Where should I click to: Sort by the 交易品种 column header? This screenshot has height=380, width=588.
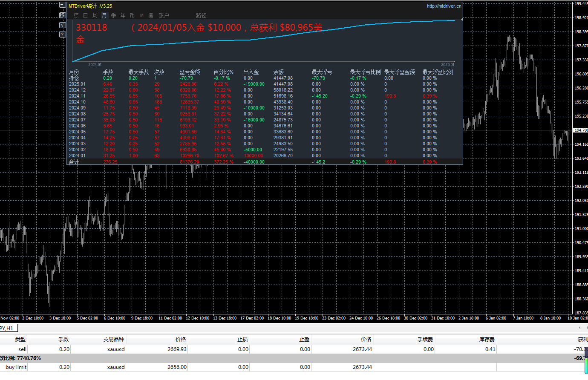point(114,340)
